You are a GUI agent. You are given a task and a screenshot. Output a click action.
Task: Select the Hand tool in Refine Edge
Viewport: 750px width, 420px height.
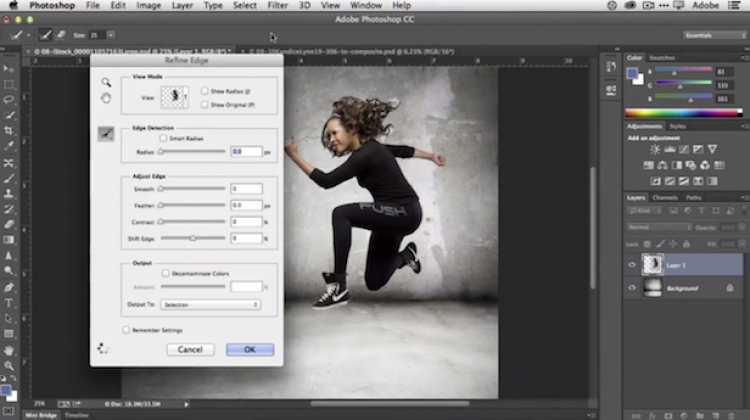coord(105,98)
